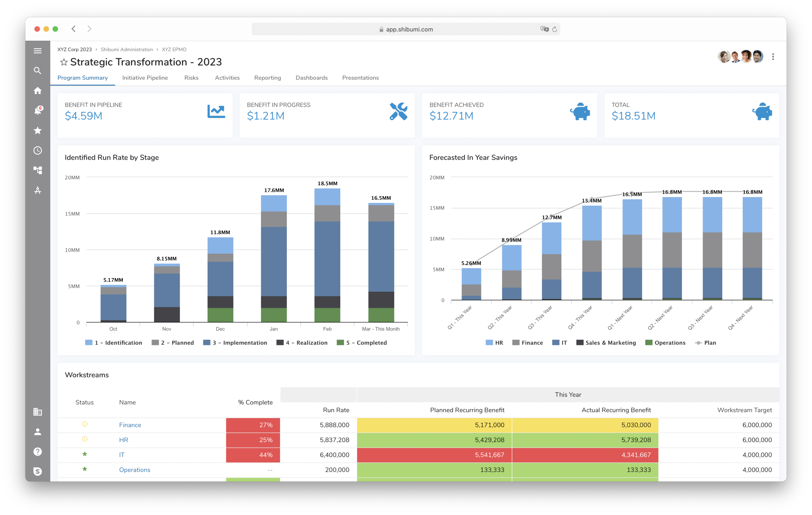This screenshot has width=812, height=515.
Task: Switch to the Risks tab
Action: [x=191, y=78]
